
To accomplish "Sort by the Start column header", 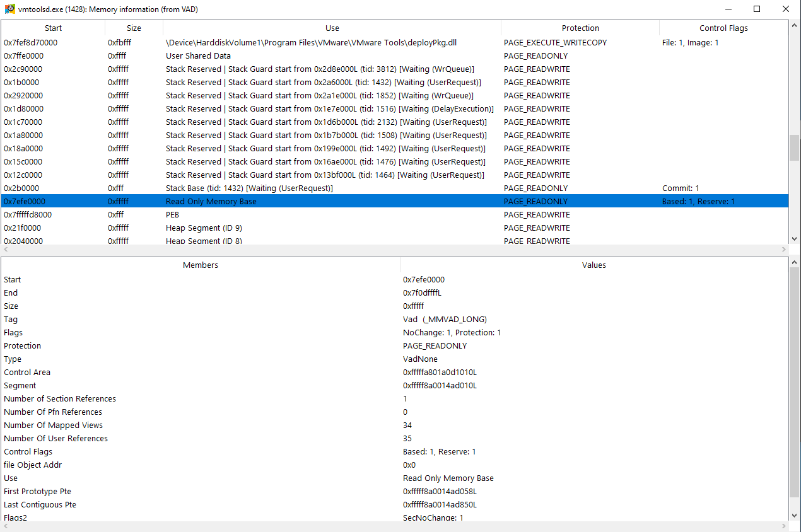I will pyautogui.click(x=53, y=28).
